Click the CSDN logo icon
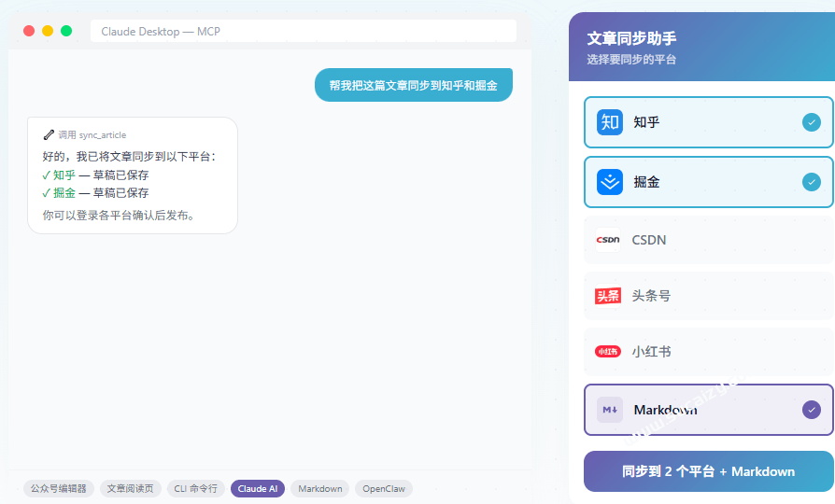Screen dimensions: 835x504 pyautogui.click(x=608, y=240)
